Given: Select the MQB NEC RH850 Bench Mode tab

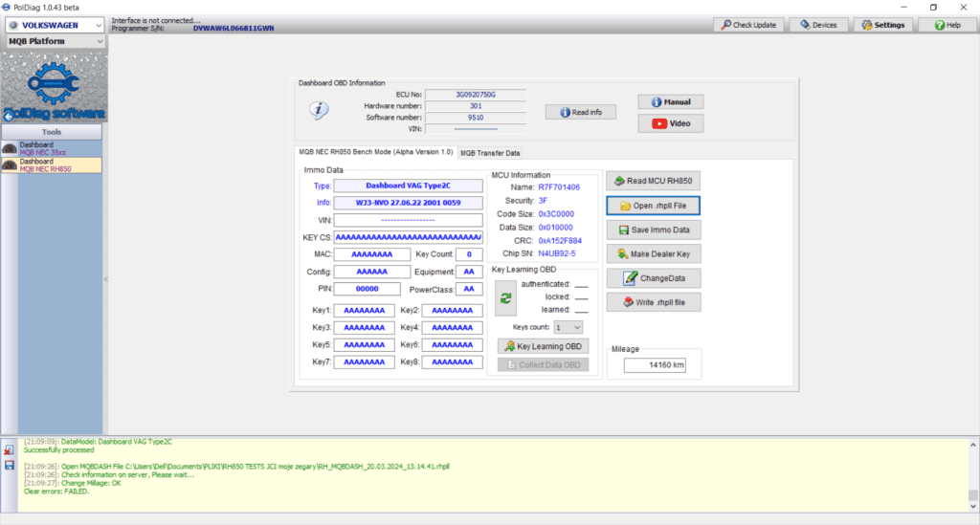Looking at the screenshot, I should click(x=375, y=152).
